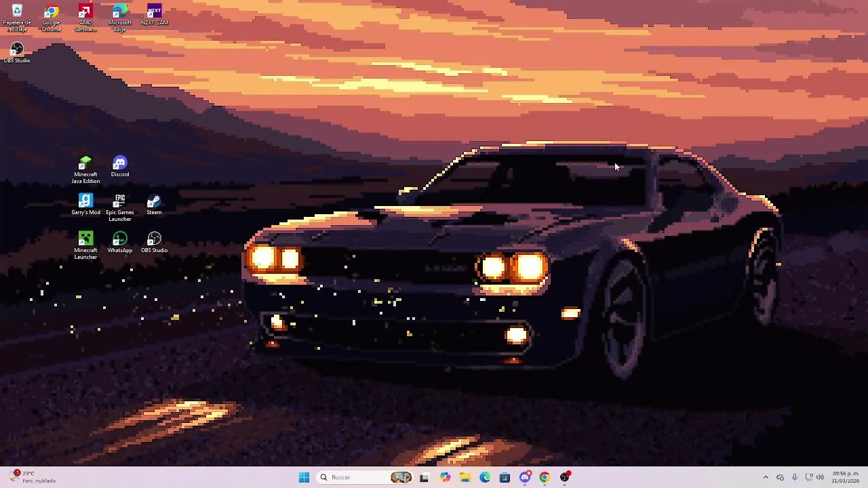The image size is (868, 488).
Task: Select the AMD Software desktop shortcut
Action: [85, 18]
